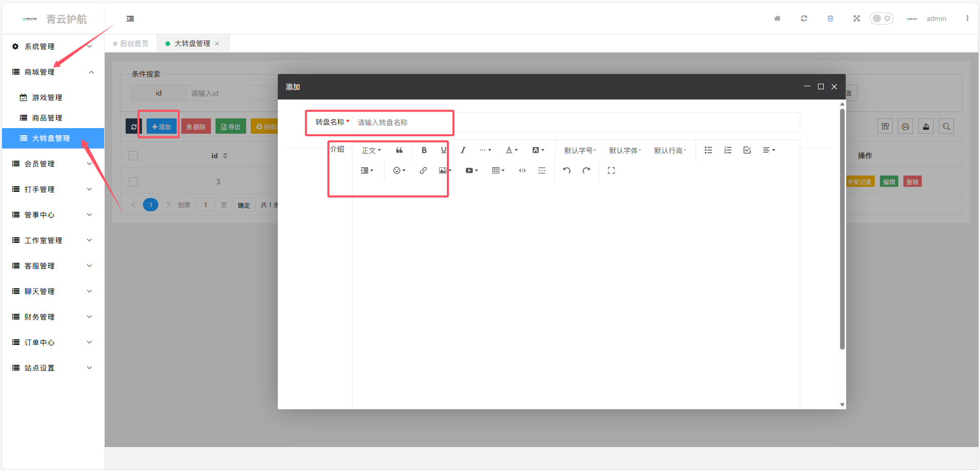The height and width of the screenshot is (470, 980).
Task: Expand the 会员管理 sidebar menu
Action: click(x=52, y=164)
